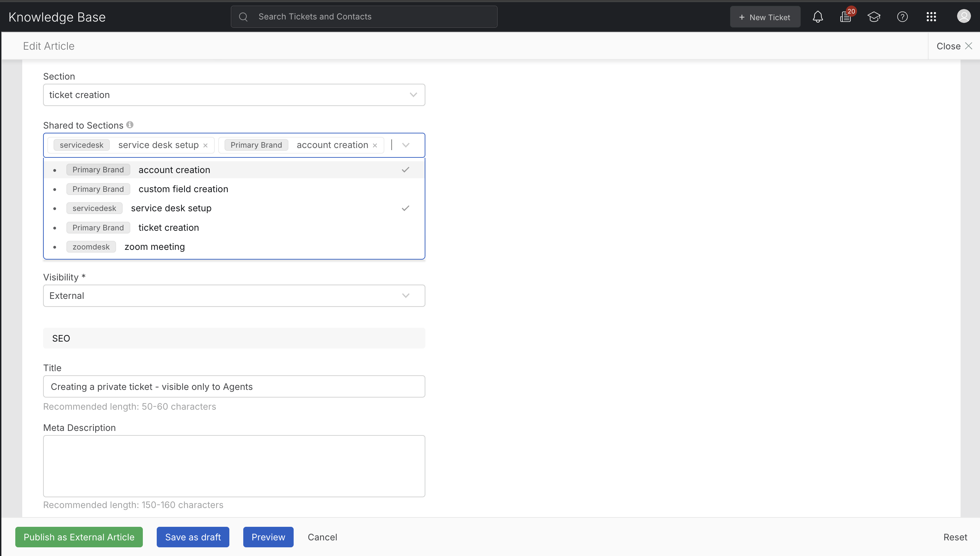Collapse the Shared to Sections dropdown arrow
The height and width of the screenshot is (556, 980).
[406, 145]
